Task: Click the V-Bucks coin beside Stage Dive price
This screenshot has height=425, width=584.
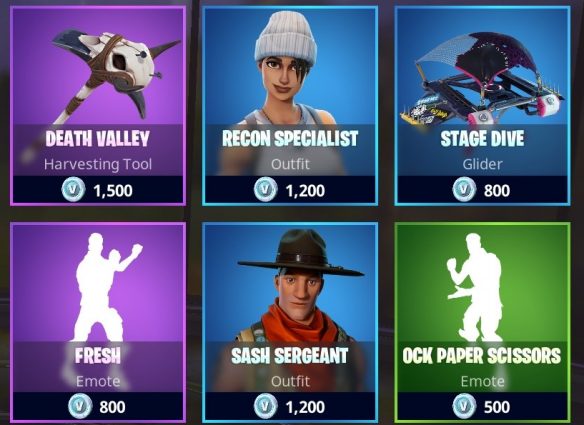Action: point(464,190)
